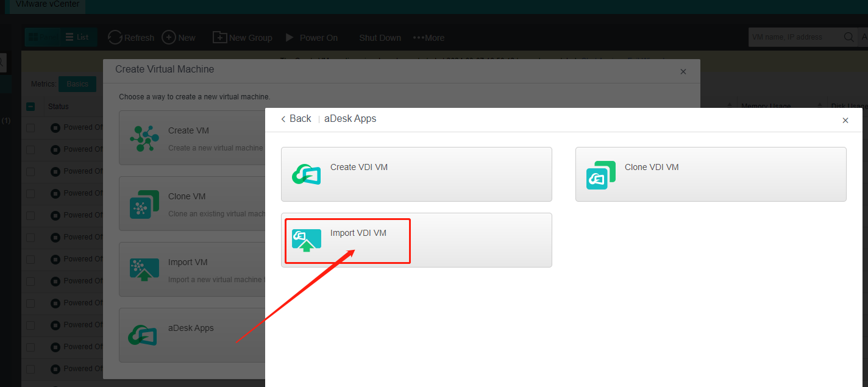Focus the VM name, IP address search field
This screenshot has height=387, width=868.
pyautogui.click(x=794, y=37)
